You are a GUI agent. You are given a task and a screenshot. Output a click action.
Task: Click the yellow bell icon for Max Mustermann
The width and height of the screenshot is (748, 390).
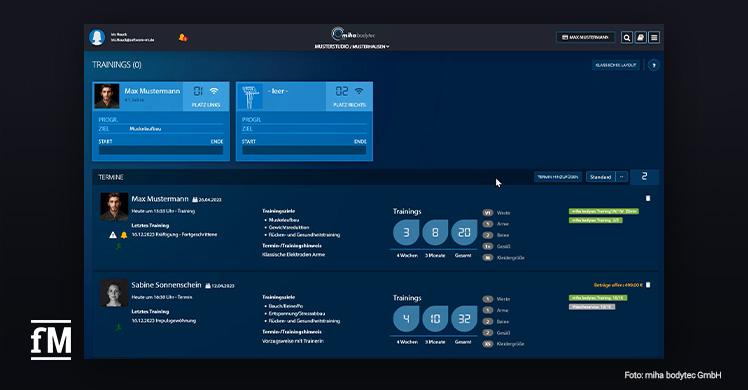124,235
